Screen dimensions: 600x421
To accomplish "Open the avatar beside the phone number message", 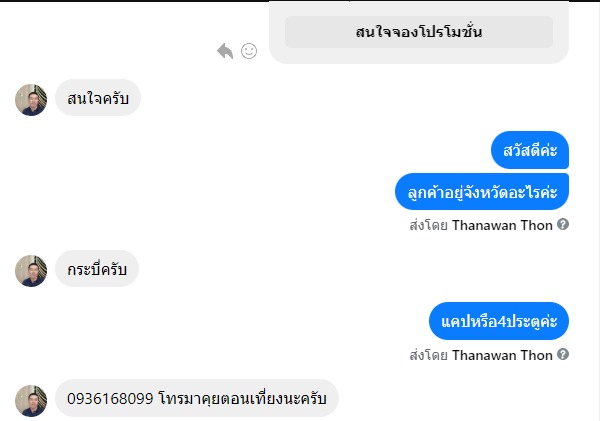I will click(31, 400).
